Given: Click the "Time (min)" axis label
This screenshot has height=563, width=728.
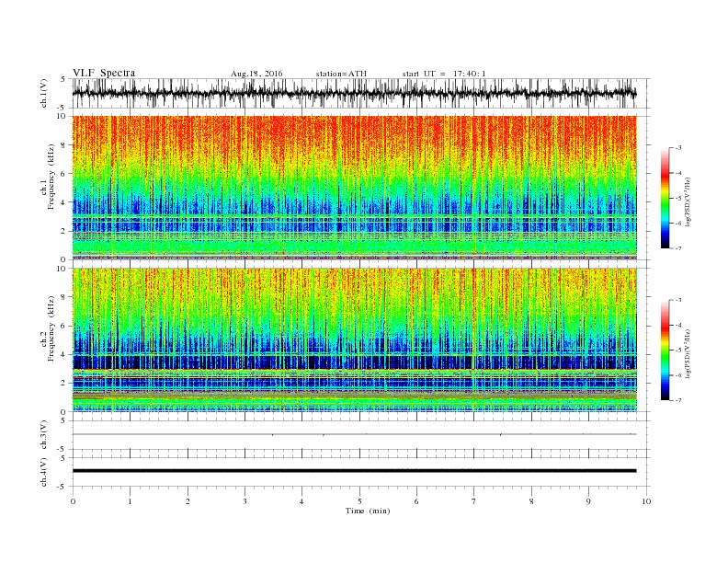Looking at the screenshot, I should click(368, 511).
